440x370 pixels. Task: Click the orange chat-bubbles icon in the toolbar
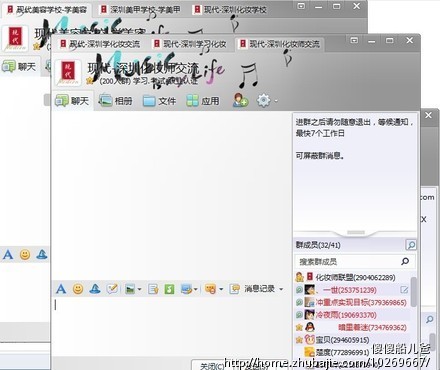click(210, 289)
